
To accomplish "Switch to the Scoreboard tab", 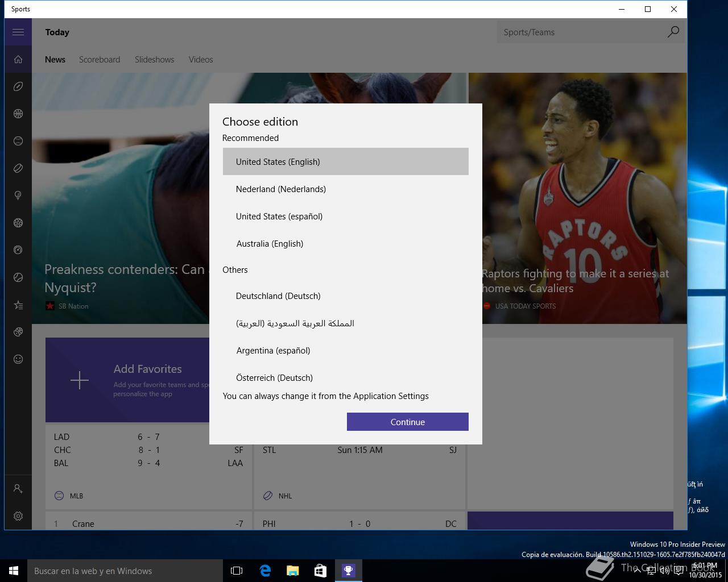I will (x=100, y=59).
